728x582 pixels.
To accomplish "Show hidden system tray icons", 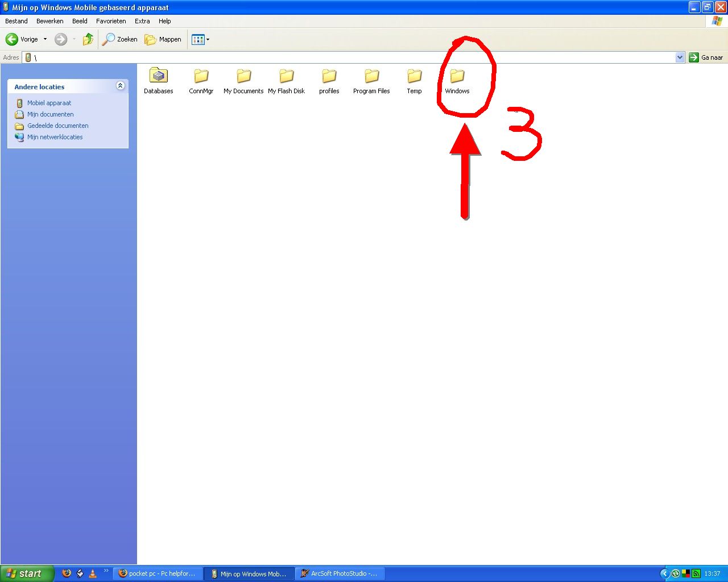I will 664,573.
